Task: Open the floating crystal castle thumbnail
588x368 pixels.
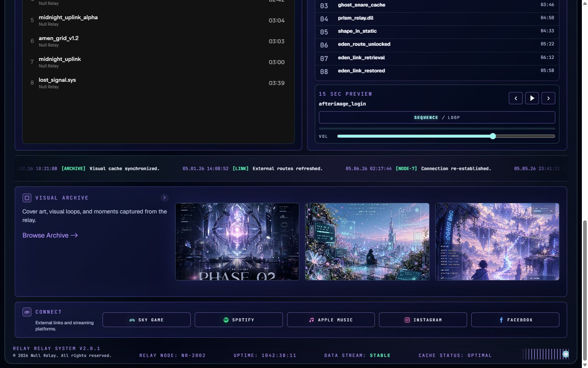Action: 497,242
